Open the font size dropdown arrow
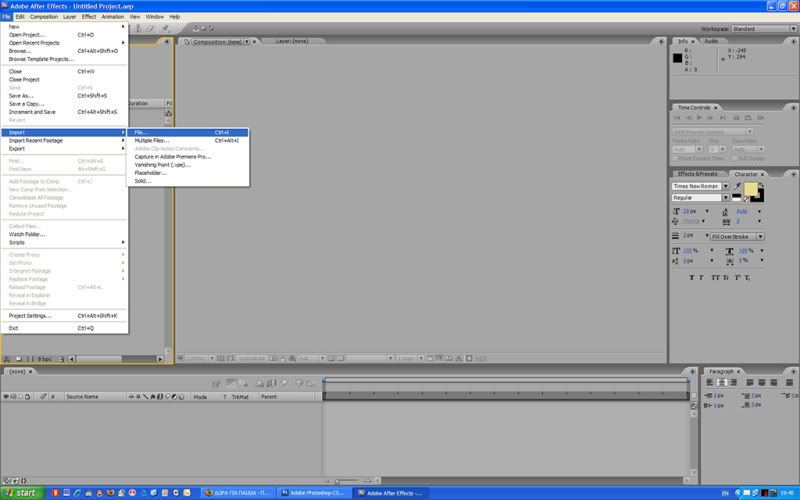The image size is (800, 500). coord(707,211)
